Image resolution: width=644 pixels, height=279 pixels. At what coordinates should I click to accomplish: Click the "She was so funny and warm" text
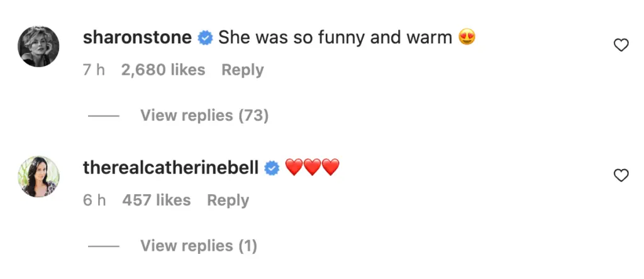335,38
